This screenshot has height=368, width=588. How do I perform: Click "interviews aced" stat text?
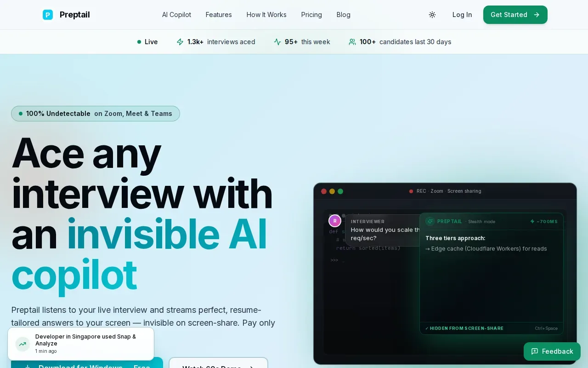[x=231, y=42]
